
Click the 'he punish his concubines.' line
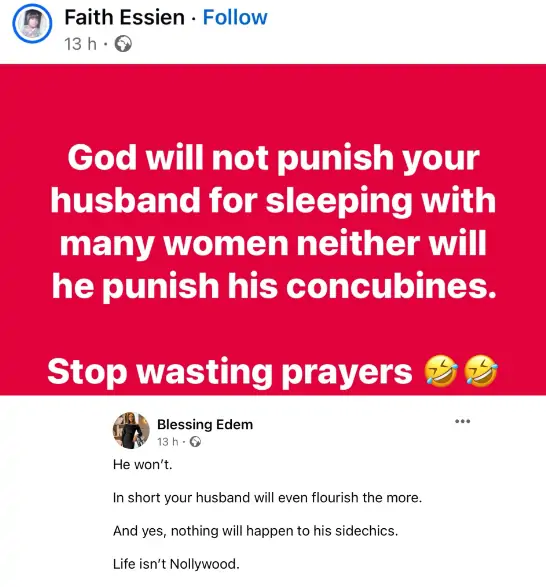[x=274, y=286]
